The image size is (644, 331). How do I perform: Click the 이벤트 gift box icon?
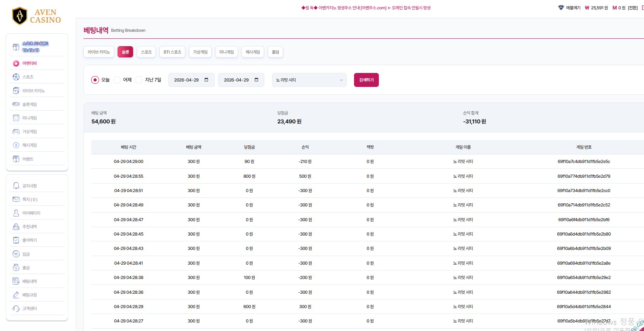pos(16,159)
